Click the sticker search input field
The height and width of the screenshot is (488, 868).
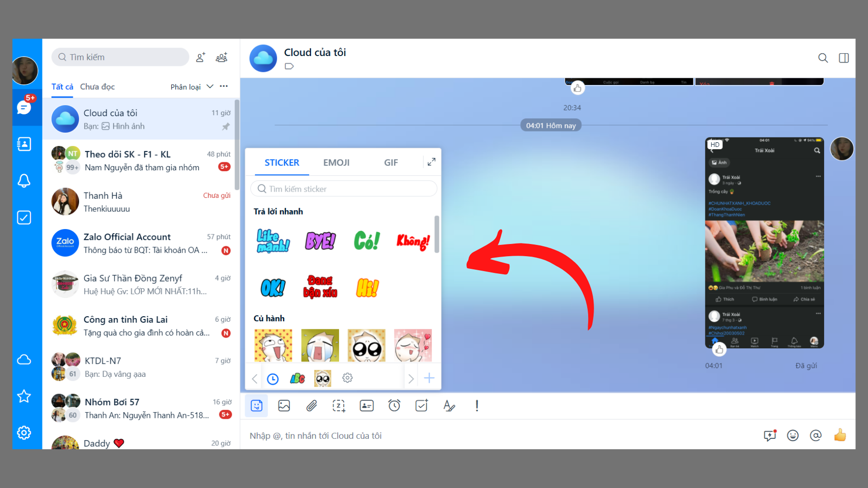tap(344, 189)
